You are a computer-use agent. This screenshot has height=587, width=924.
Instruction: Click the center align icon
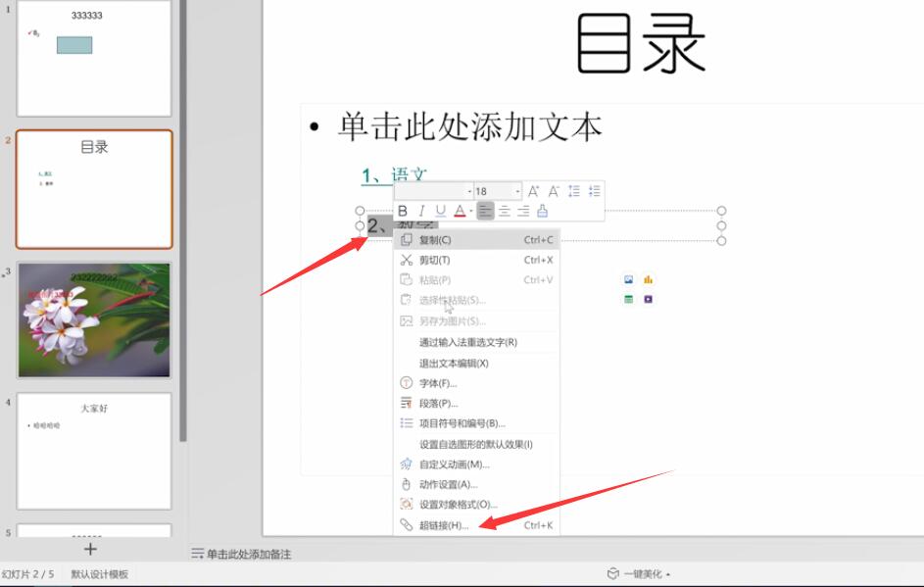[505, 211]
